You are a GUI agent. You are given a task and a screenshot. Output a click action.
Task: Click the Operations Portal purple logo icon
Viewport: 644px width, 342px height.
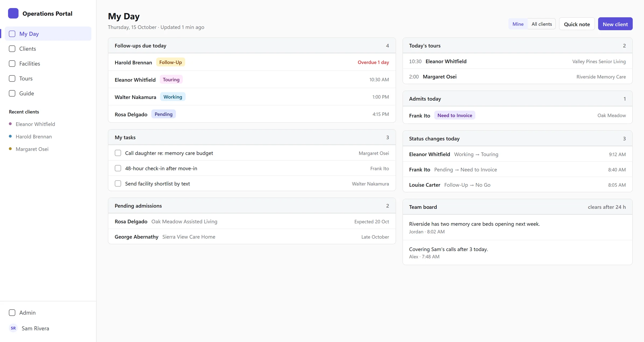coord(13,13)
